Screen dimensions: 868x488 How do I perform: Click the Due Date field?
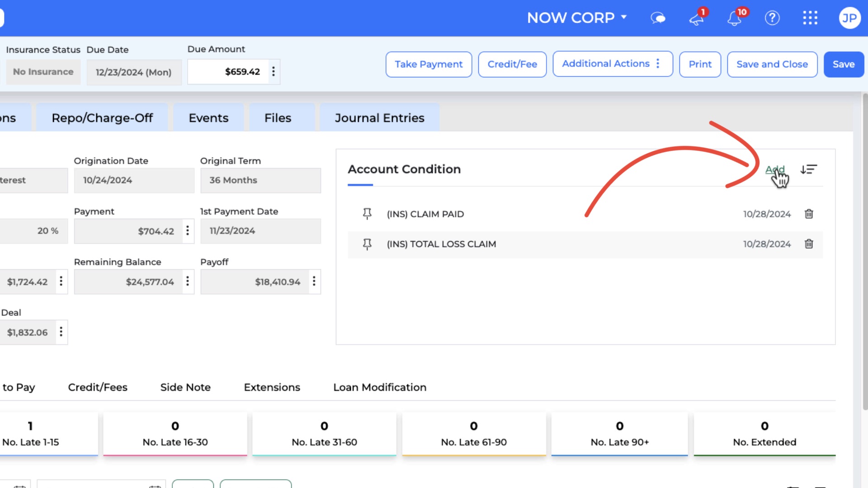tap(134, 72)
